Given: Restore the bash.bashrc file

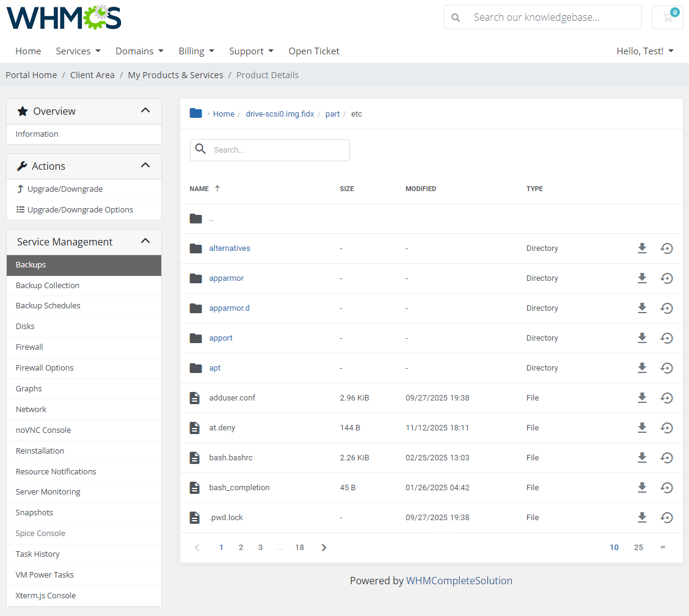Looking at the screenshot, I should (666, 457).
